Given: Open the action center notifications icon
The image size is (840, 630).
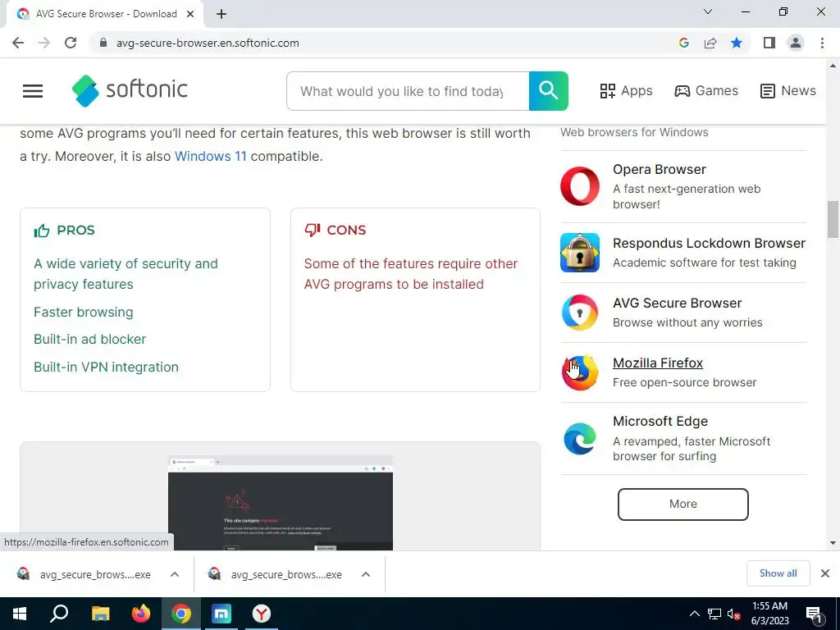Looking at the screenshot, I should click(x=814, y=614).
